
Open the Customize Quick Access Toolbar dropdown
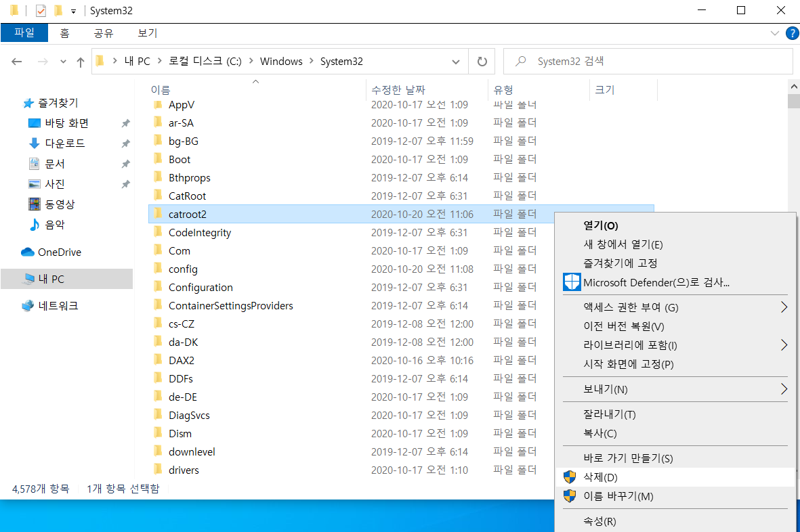coord(73,11)
